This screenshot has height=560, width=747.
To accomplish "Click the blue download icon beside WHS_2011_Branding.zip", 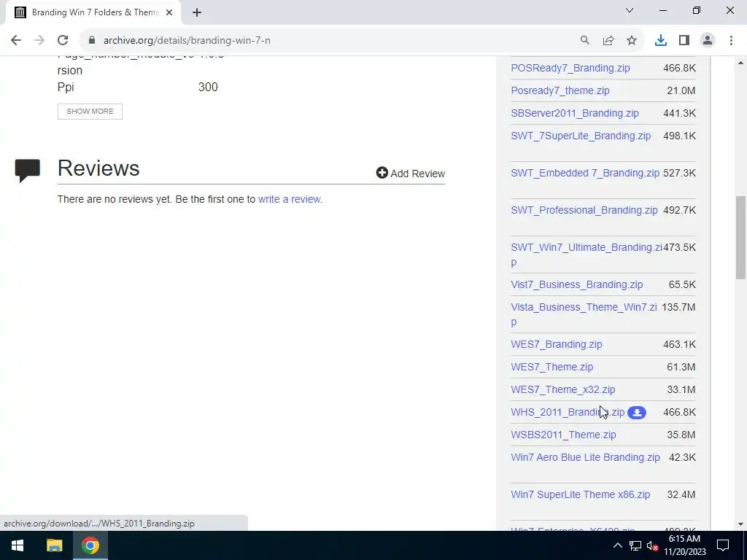I will click(x=636, y=413).
